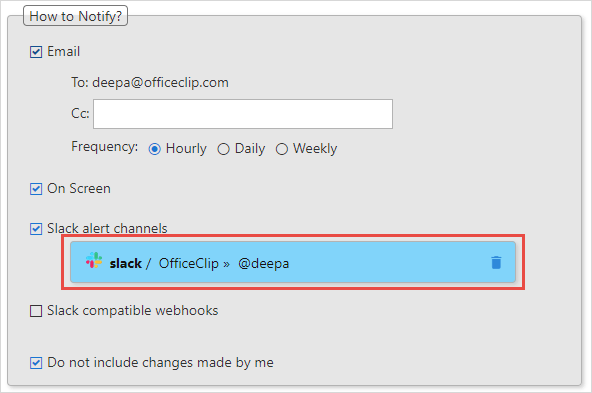Viewport: 592px width, 393px height.
Task: Click the On Screen label
Action: tap(79, 188)
